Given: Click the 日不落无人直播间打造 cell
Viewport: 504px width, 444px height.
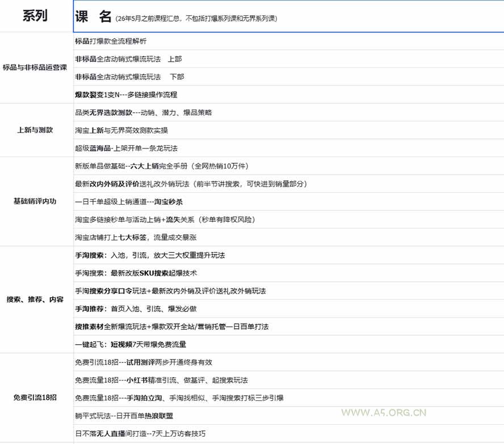Looking at the screenshot, I should (289, 434).
